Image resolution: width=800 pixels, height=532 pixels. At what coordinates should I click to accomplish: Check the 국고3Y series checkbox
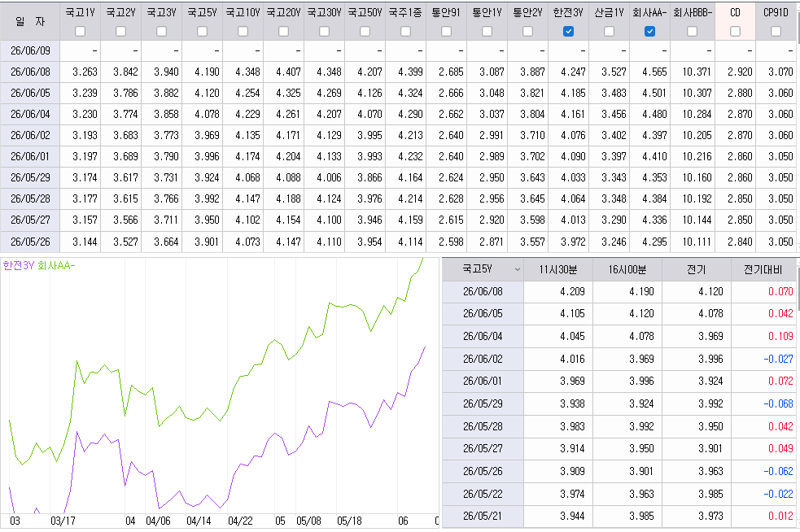point(162,32)
